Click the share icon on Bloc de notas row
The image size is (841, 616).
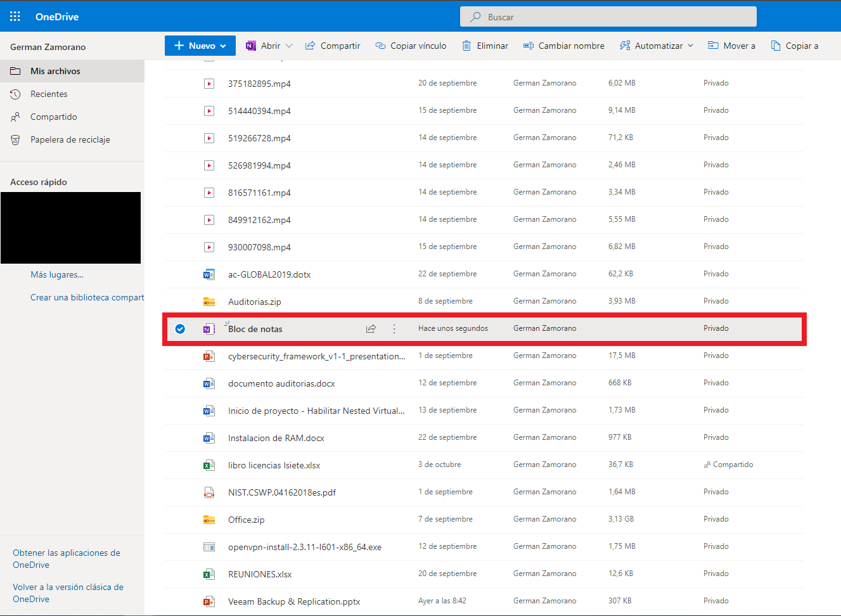371,328
